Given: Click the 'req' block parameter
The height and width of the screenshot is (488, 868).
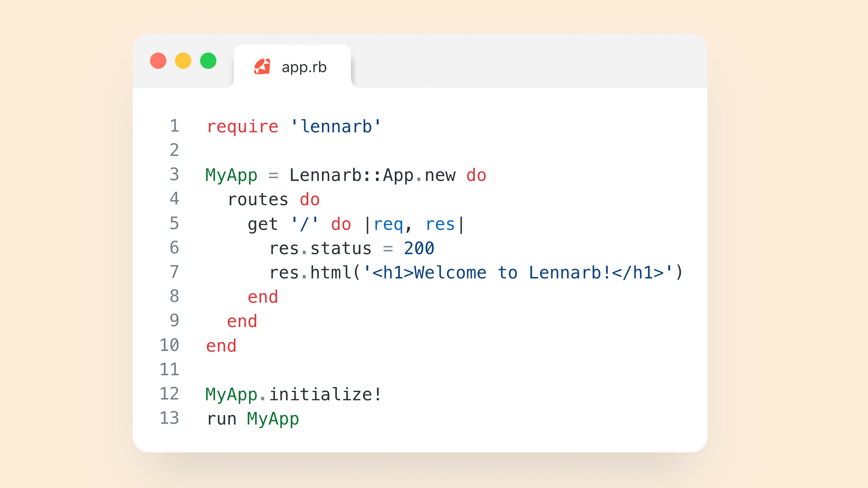Looking at the screenshot, I should [x=388, y=224].
